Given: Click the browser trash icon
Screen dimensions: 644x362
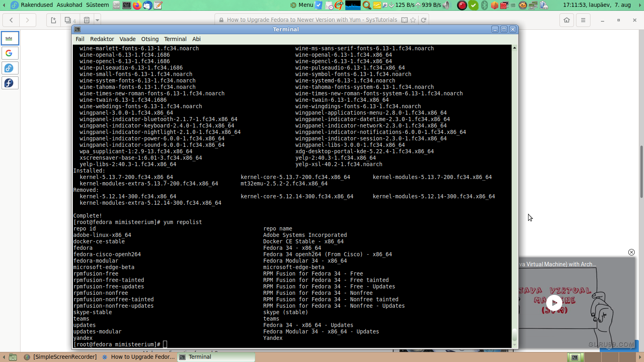Looking at the screenshot, I should 87,20.
